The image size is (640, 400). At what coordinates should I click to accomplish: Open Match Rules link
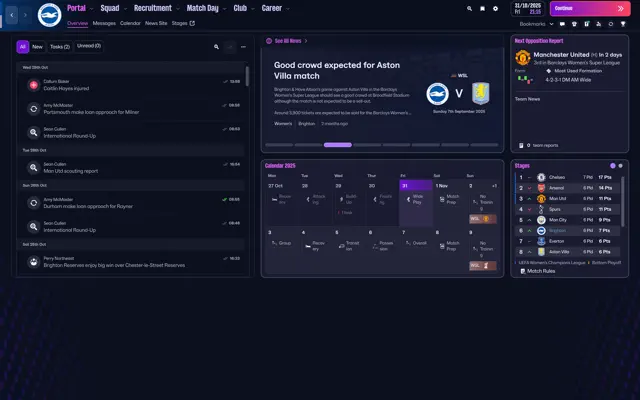click(x=541, y=271)
